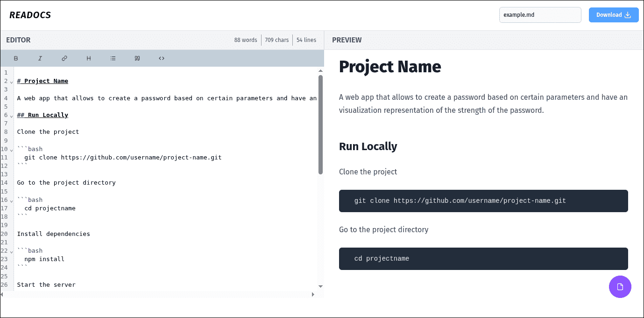
Task: Click the example.md filename field
Action: tap(540, 15)
